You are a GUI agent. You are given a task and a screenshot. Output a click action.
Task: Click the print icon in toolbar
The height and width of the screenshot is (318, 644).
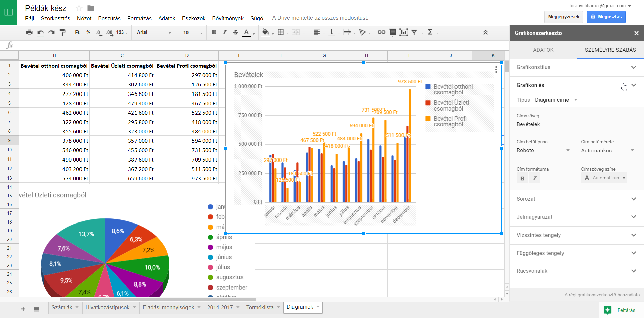(30, 33)
